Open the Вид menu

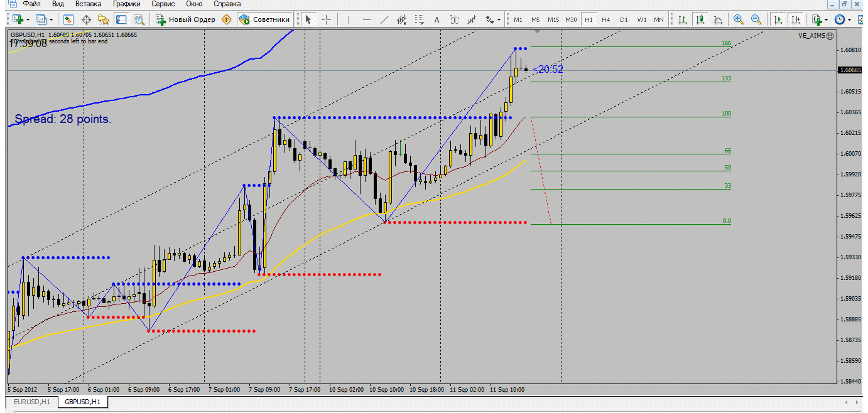(x=58, y=4)
